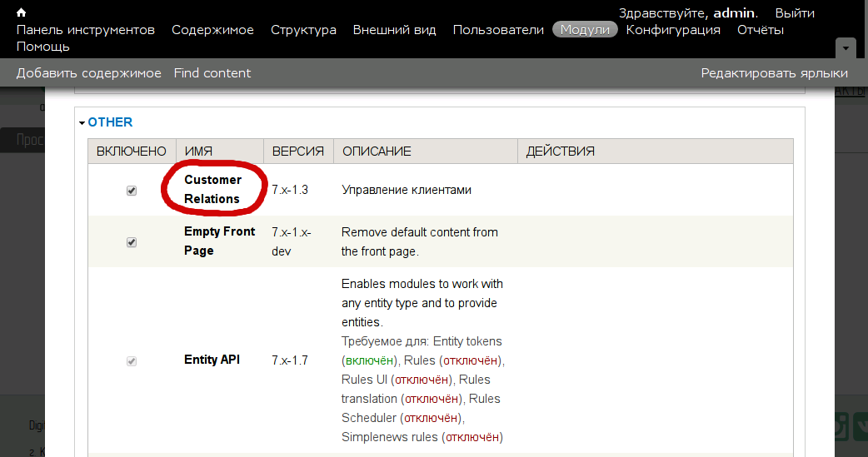Screen dimensions: 868x457
Task: Uncheck the Customer Relations module checkbox
Action: coord(132,191)
